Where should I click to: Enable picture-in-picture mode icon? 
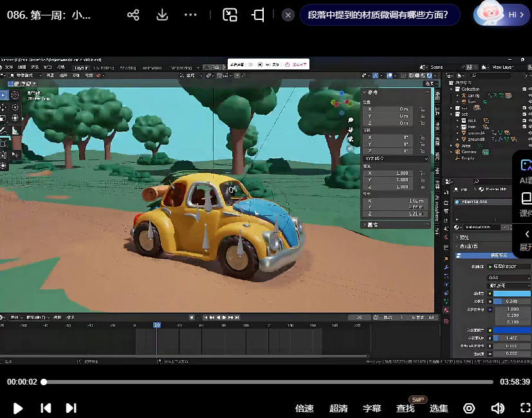click(230, 15)
